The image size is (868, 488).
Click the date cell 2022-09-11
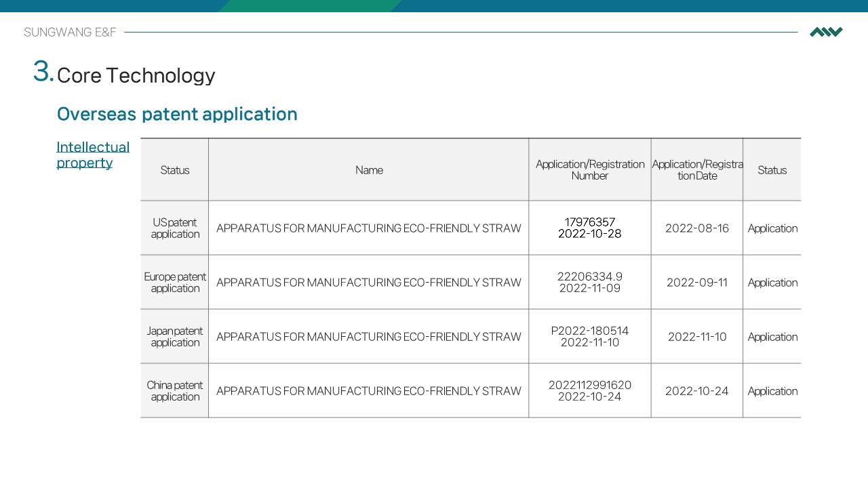697,283
